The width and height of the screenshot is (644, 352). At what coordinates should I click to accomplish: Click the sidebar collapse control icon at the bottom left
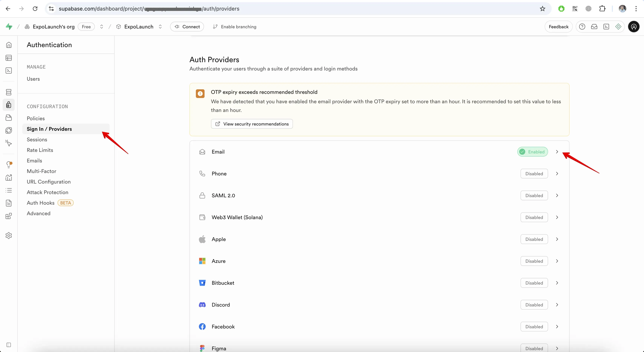9,345
